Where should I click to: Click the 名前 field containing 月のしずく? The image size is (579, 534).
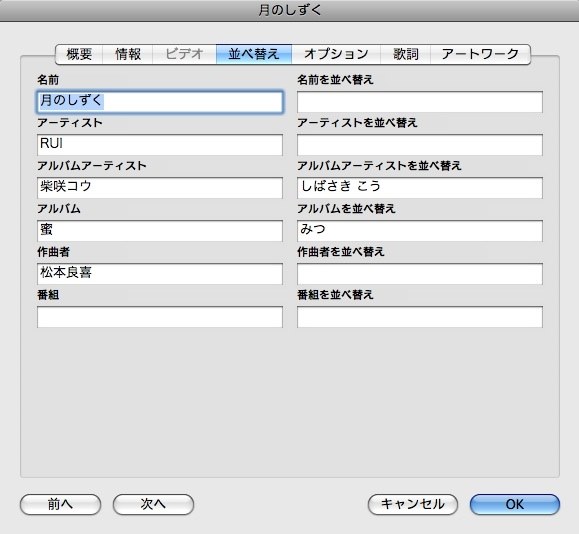point(160,102)
